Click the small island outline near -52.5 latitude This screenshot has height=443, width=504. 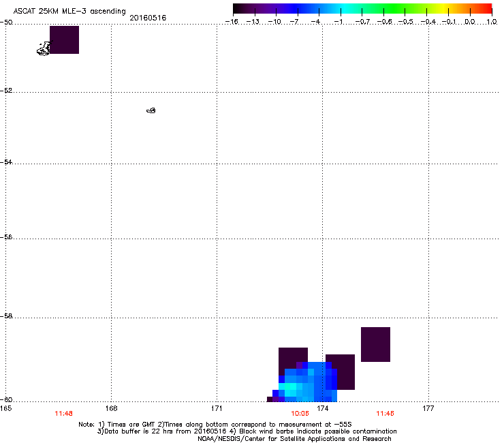pos(151,110)
